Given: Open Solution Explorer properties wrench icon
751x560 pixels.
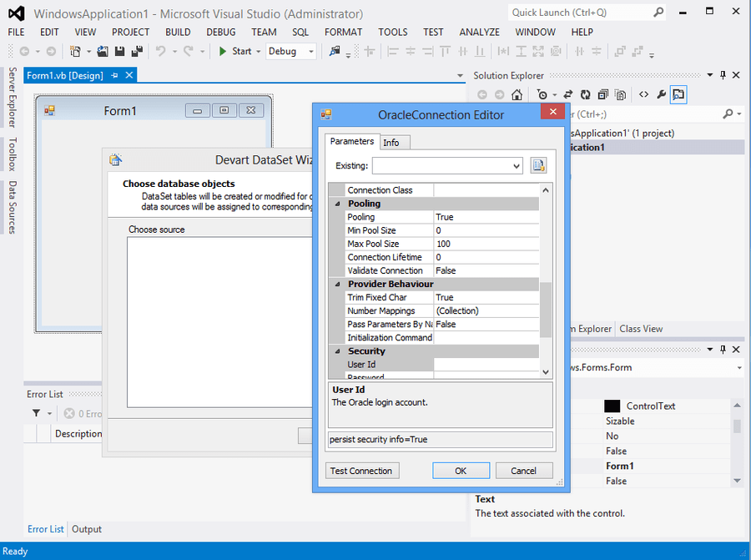Looking at the screenshot, I should (662, 95).
